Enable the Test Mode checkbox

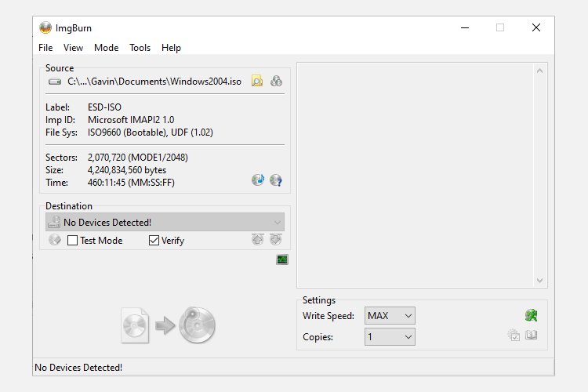point(73,241)
